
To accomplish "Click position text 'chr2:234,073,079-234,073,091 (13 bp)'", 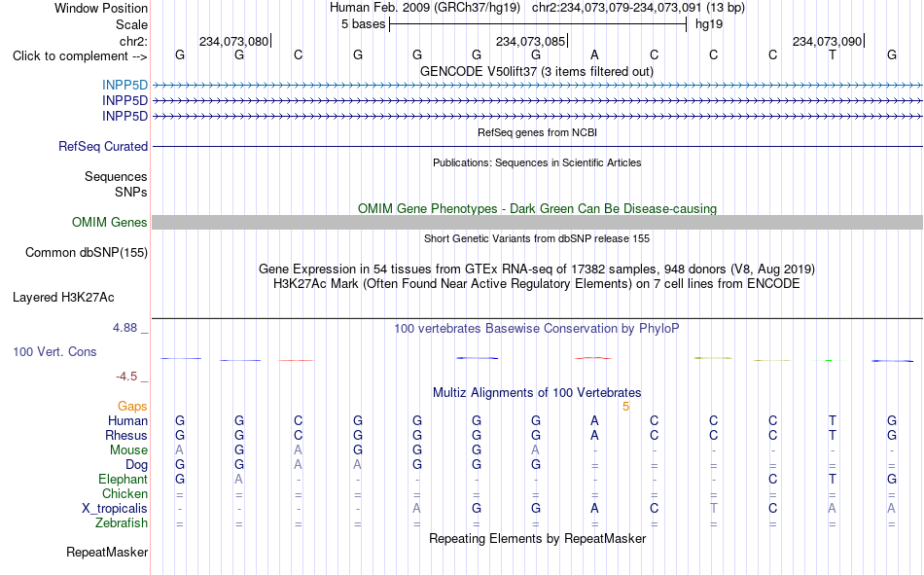I will point(638,8).
